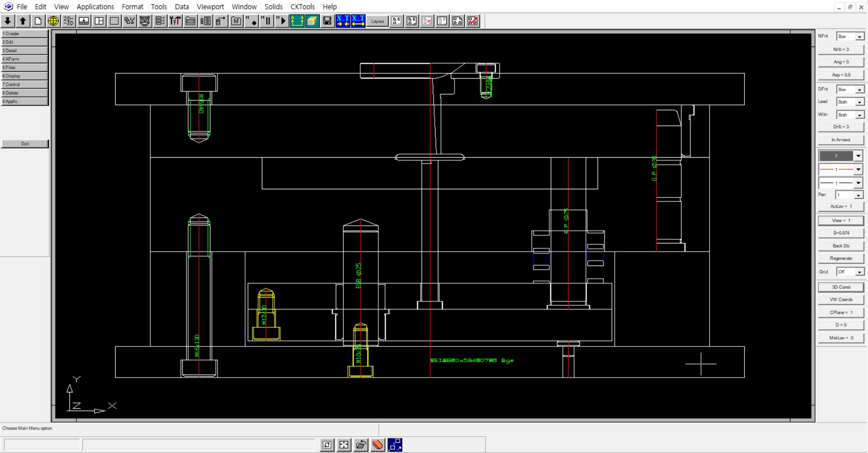Open the Grid Off dropdown

pos(859,272)
